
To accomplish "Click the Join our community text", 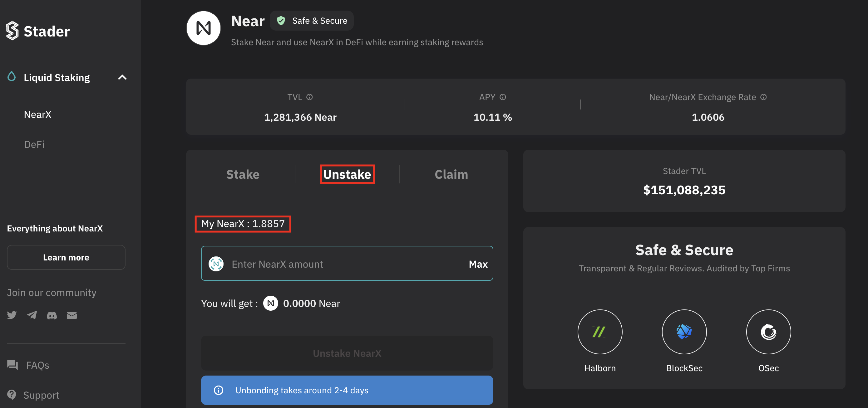I will (x=52, y=293).
